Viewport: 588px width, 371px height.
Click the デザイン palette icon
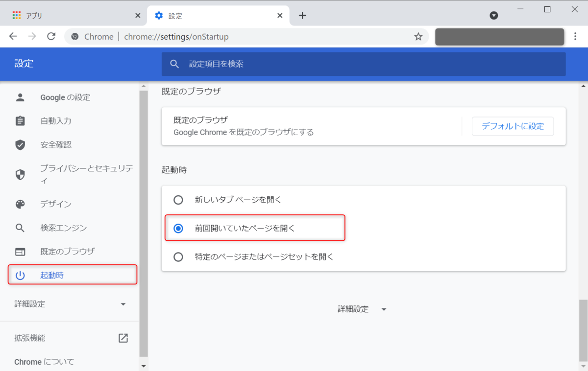coord(20,204)
